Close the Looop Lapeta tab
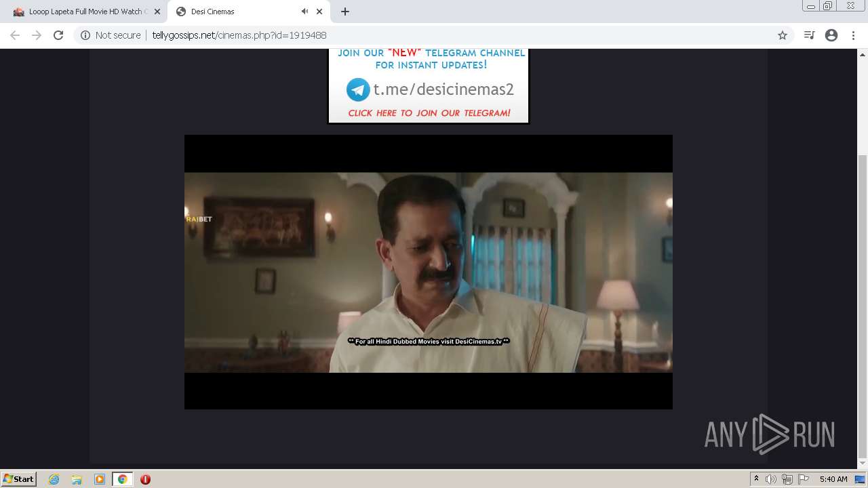 click(x=157, y=12)
